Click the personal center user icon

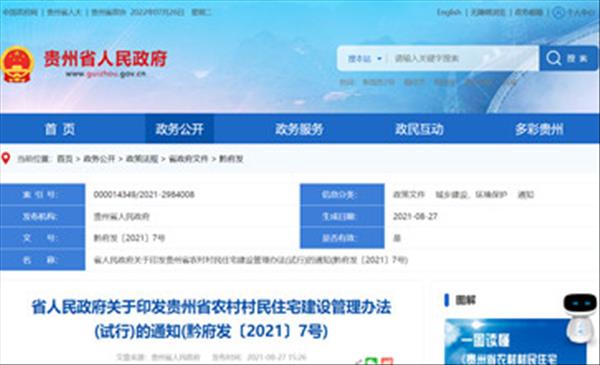pyautogui.click(x=558, y=12)
